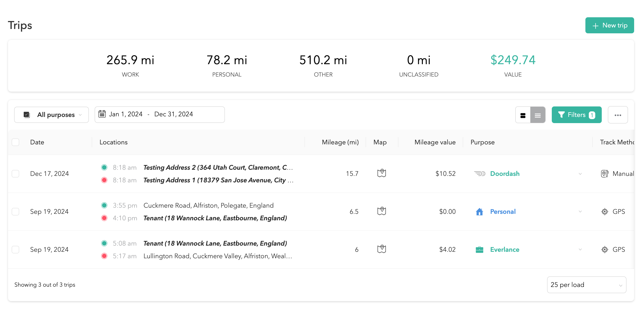Create a New trip
The height and width of the screenshot is (311, 644).
point(609,25)
